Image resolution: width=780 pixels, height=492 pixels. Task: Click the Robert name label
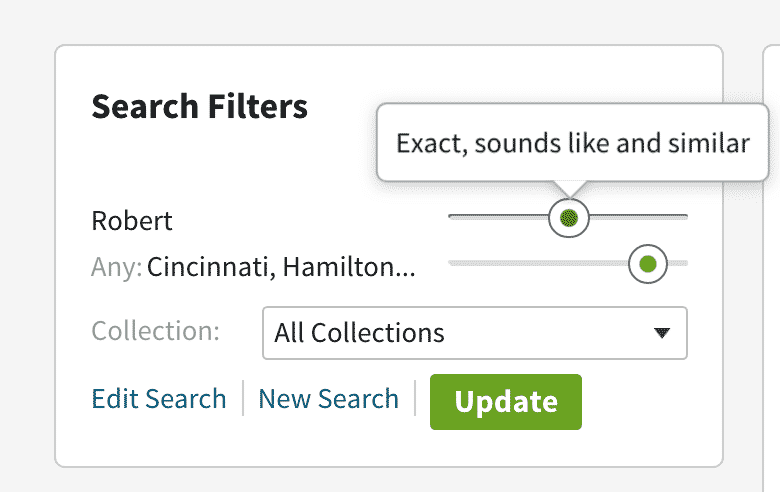pos(132,220)
